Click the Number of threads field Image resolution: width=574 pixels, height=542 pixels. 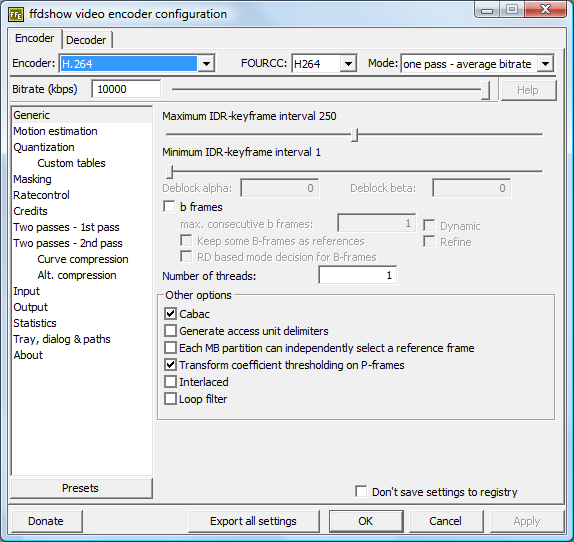358,275
